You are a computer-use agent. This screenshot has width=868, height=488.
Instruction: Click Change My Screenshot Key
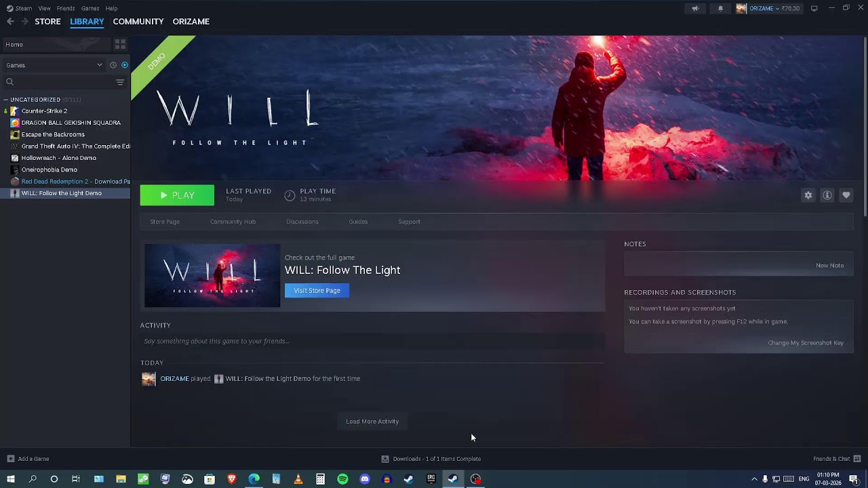pyautogui.click(x=806, y=343)
